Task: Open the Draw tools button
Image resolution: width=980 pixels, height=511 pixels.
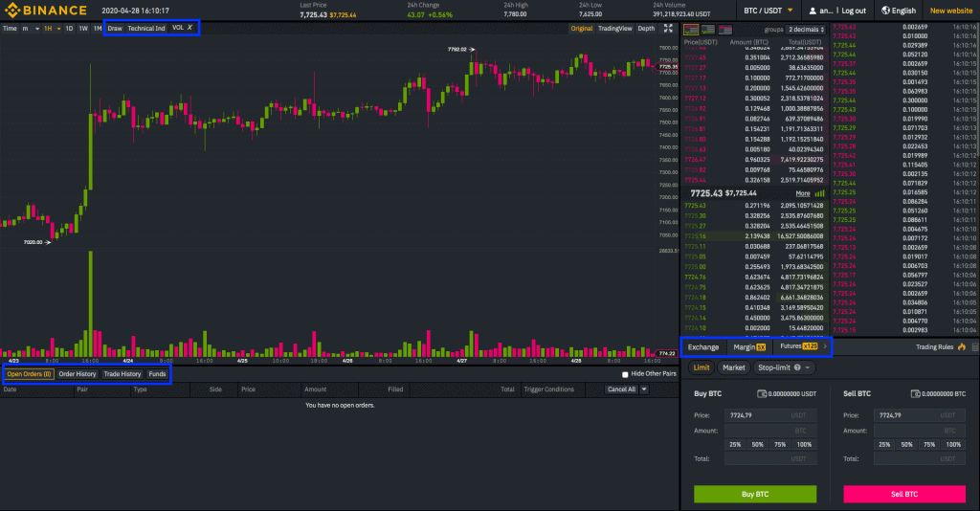Action: (x=115, y=28)
